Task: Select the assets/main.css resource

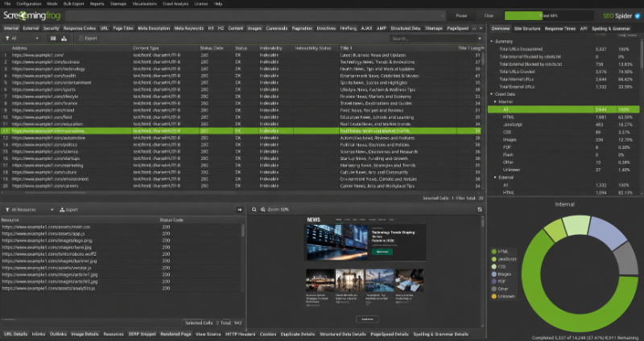Action: point(46,227)
